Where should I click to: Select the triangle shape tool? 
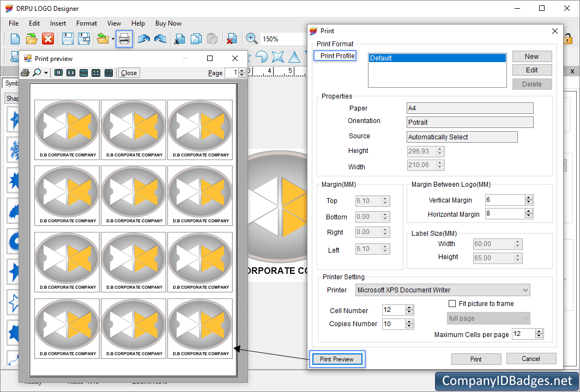tap(294, 57)
